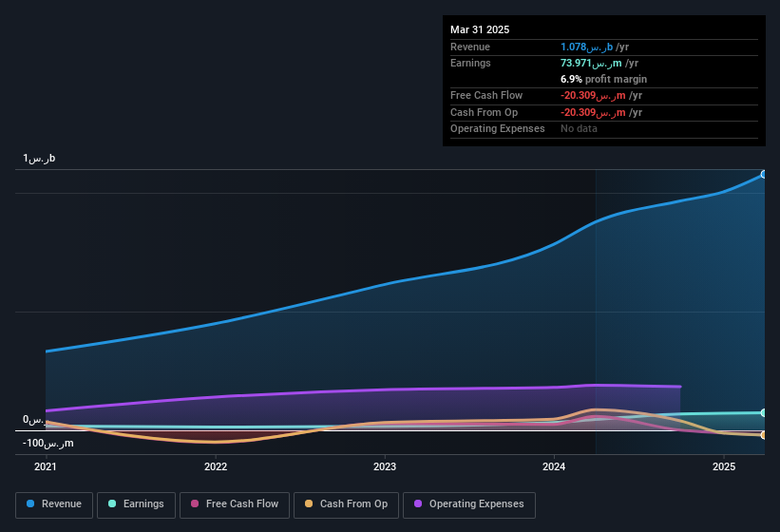Click the 2022 x-axis label
This screenshot has height=532, width=780.
(x=216, y=466)
